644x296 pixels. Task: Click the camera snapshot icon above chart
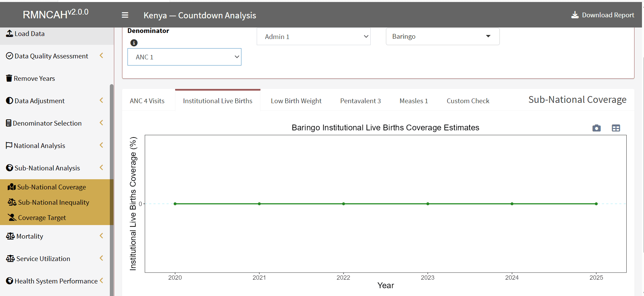[x=596, y=128]
